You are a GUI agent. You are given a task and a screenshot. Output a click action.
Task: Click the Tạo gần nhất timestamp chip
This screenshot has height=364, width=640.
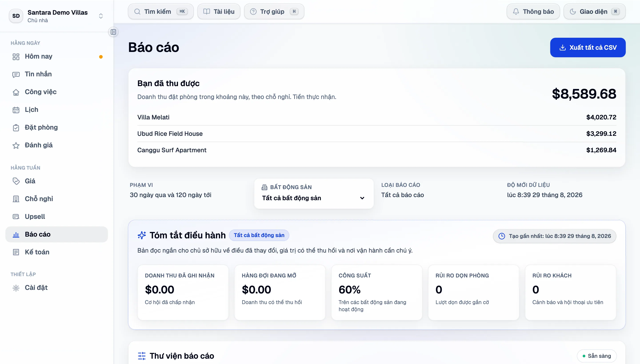[555, 236]
